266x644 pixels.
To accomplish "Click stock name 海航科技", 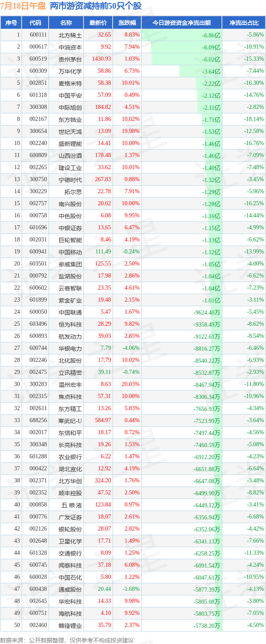I will click(70, 613).
